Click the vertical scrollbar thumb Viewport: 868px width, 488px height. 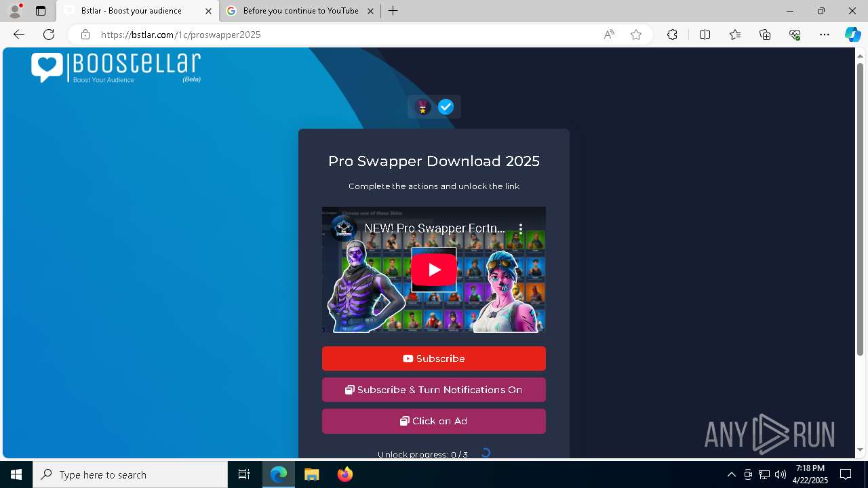861,209
